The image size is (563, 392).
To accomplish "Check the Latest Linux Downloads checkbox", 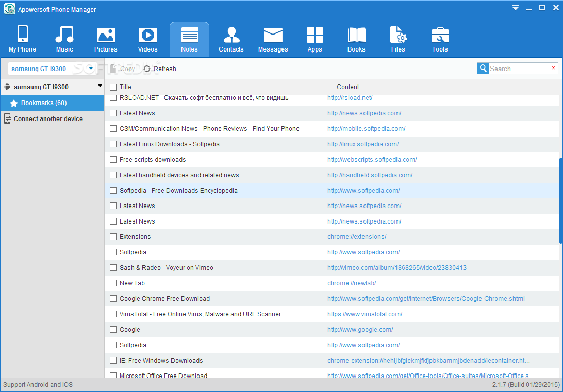I will pyautogui.click(x=113, y=144).
